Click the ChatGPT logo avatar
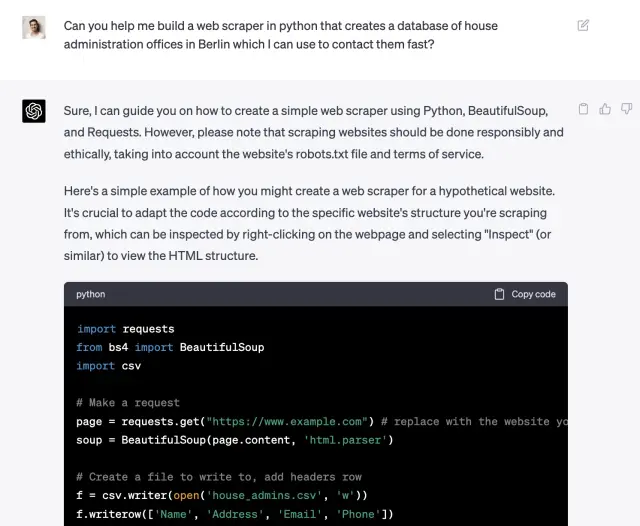 34,111
